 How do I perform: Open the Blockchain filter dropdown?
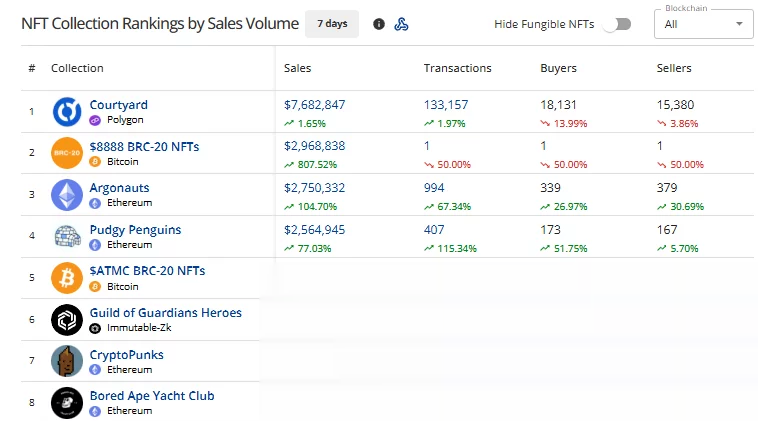(x=703, y=24)
